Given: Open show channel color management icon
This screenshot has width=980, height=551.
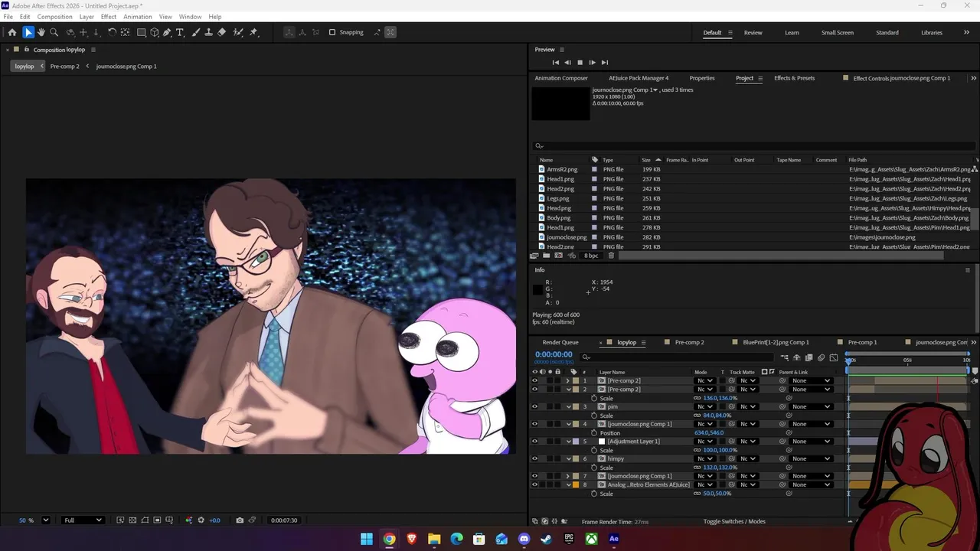Looking at the screenshot, I should [x=189, y=520].
